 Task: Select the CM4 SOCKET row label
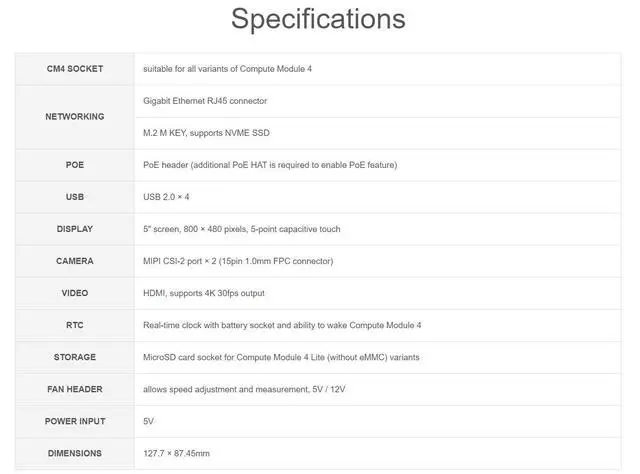tap(75, 69)
